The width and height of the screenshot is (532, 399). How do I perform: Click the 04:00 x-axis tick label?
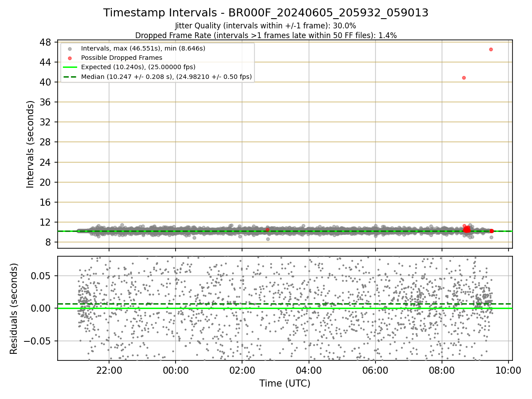click(309, 370)
